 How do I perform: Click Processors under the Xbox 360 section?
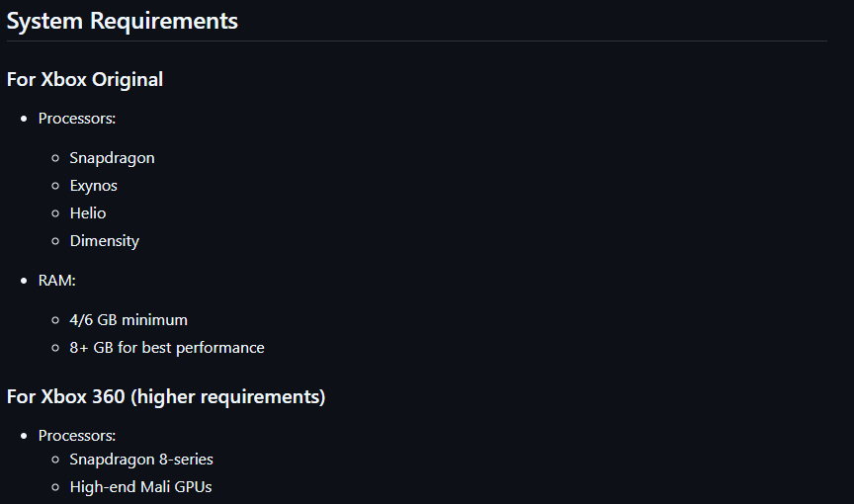tap(77, 436)
